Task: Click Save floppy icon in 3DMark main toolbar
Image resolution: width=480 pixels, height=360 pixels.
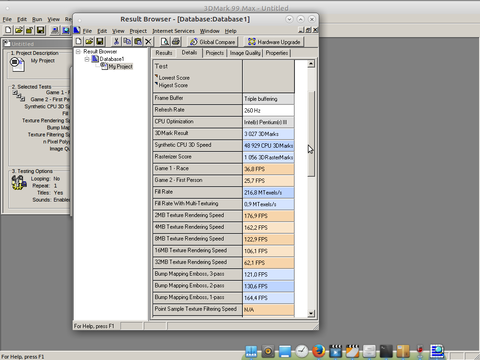Action: (x=40, y=30)
